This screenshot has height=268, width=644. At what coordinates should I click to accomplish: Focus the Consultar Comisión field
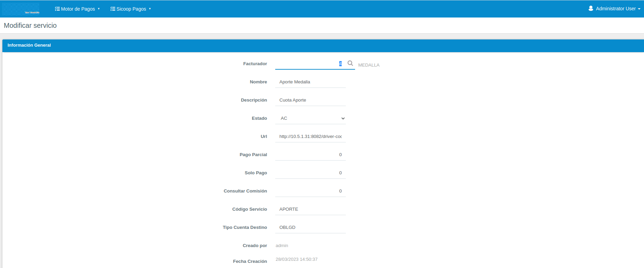[310, 191]
